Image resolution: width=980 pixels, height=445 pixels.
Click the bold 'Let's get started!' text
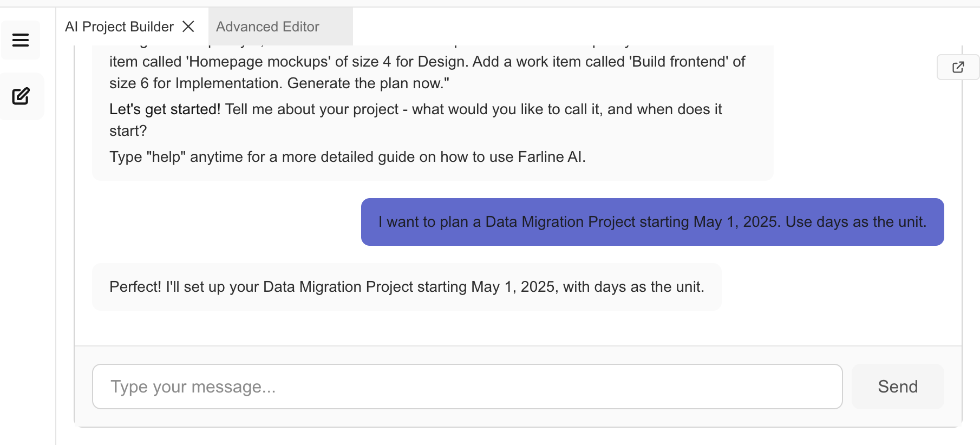point(165,109)
